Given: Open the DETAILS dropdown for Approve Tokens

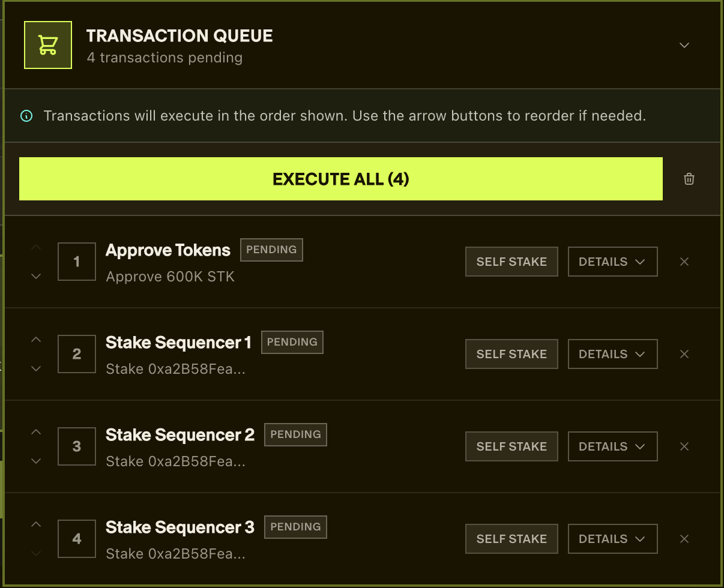Looking at the screenshot, I should click(x=612, y=262).
